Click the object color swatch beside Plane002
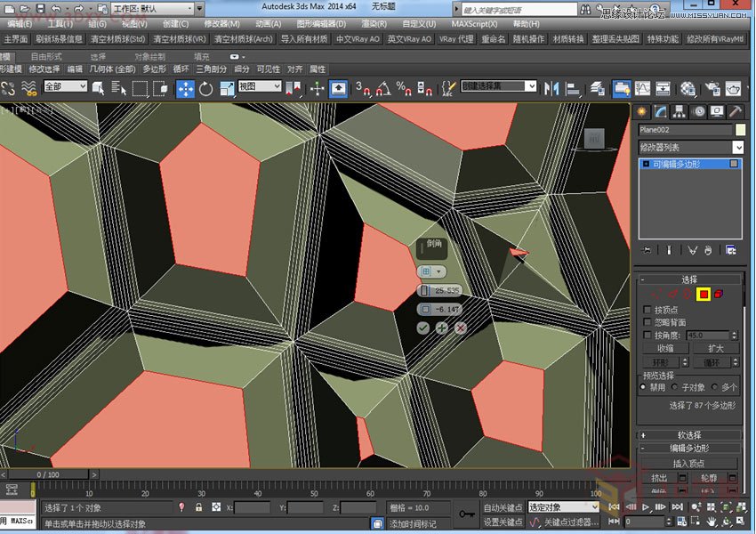 (x=740, y=129)
